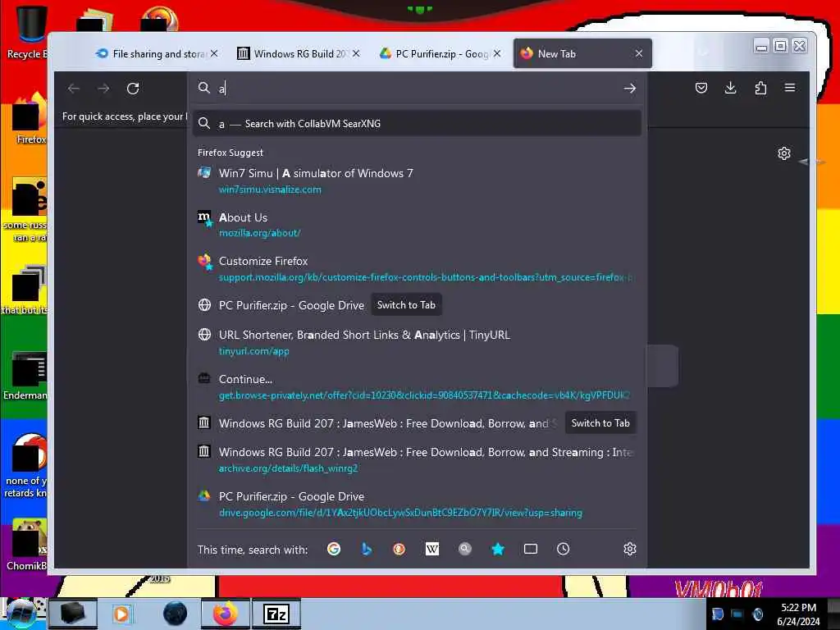
Task: Click Switch to Tab for PC Purifier.zip
Action: click(x=406, y=305)
